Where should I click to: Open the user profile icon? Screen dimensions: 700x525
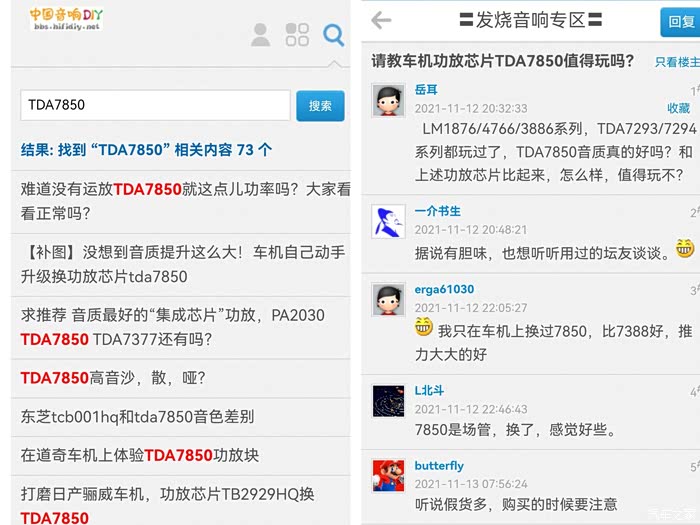pos(260,35)
